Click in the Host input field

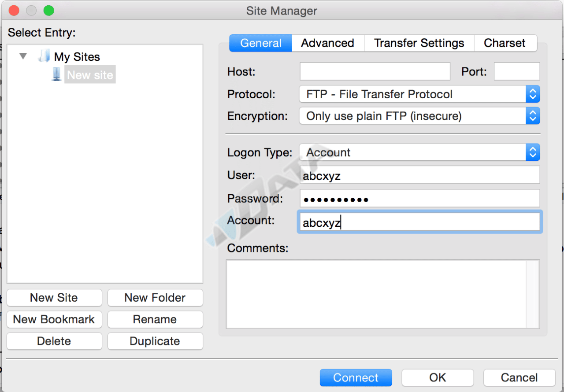click(x=375, y=71)
